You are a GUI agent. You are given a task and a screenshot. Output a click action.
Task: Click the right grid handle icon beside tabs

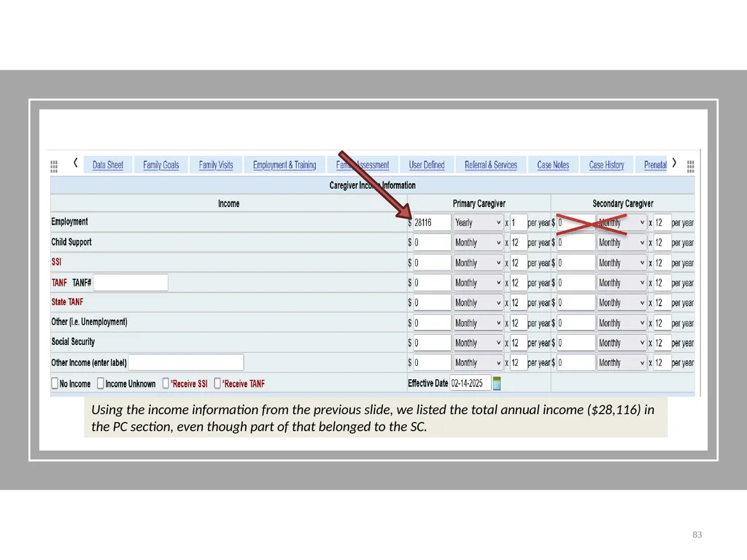(x=690, y=166)
